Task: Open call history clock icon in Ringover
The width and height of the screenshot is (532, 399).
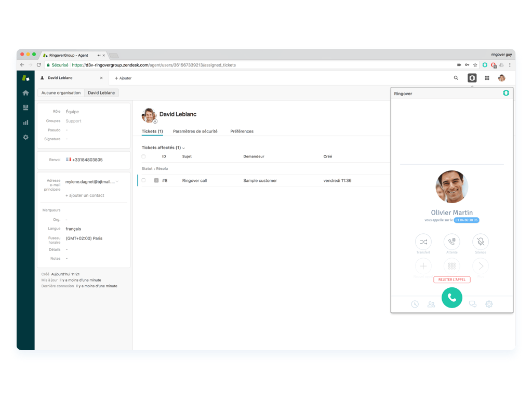Action: click(415, 304)
